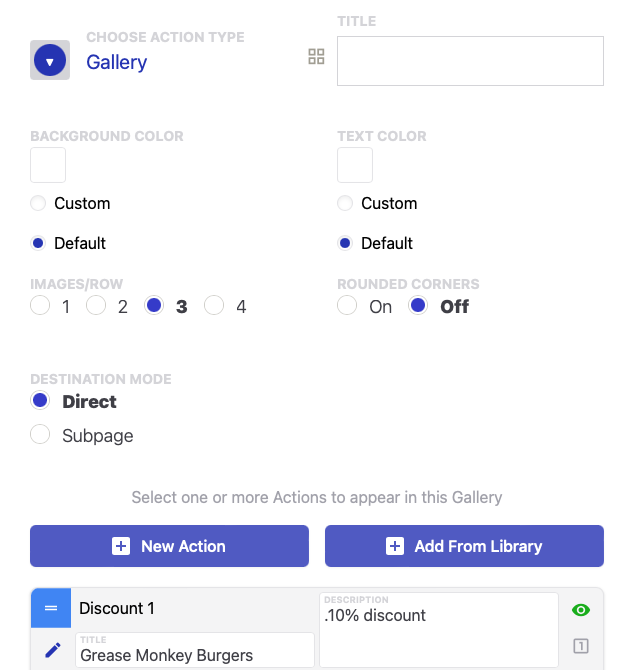This screenshot has height=670, width=624.
Task: Click the grid icon beside the Title field
Action: [x=316, y=57]
